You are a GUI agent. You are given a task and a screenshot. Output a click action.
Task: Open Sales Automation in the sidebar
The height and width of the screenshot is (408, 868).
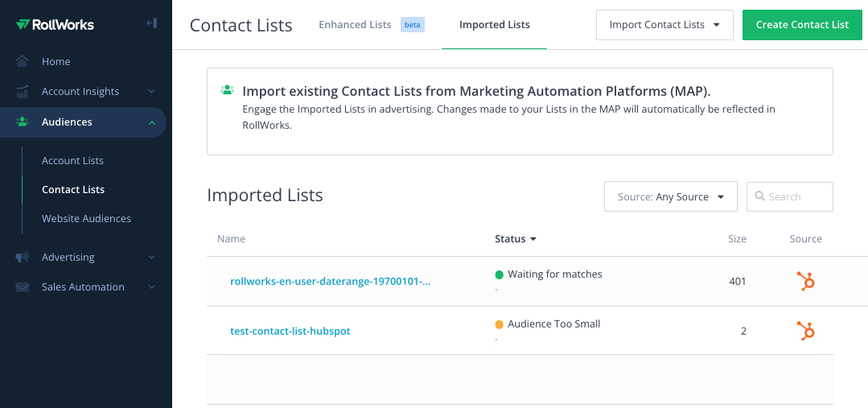[83, 286]
